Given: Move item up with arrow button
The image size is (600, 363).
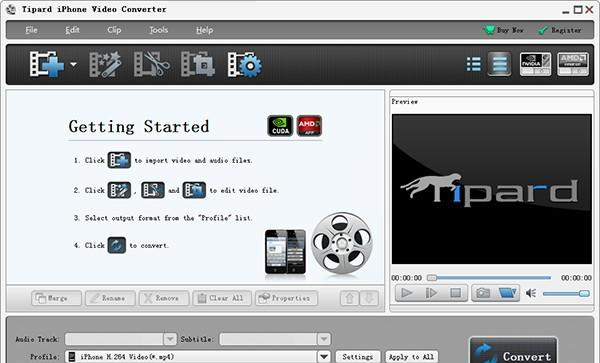Looking at the screenshot, I should coord(349,298).
